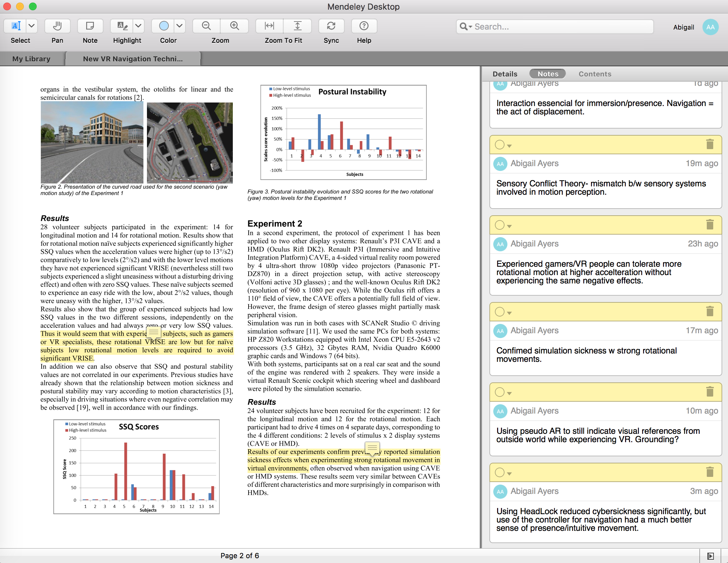
Task: Expand options arrow on pseudo AR note
Action: (509, 393)
